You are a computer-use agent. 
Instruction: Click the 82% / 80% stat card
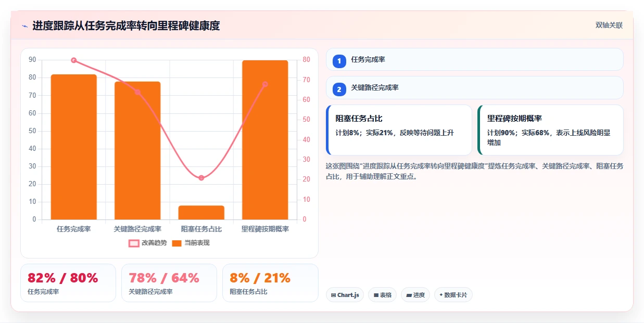click(x=68, y=283)
